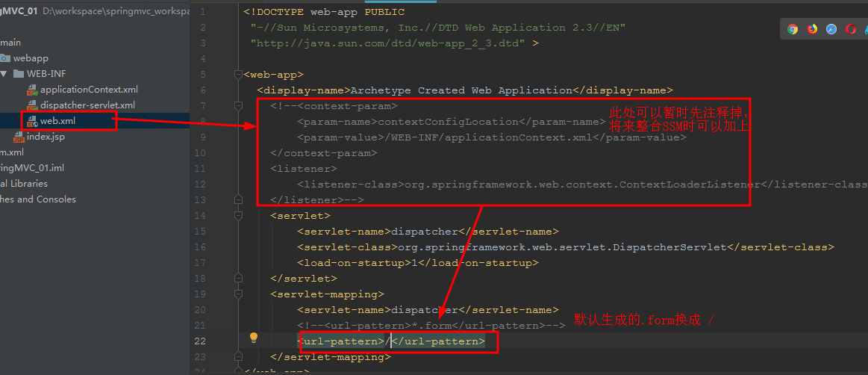868x375 pixels.
Task: Place cursor in url-pattern tag on line 22
Action: [343, 341]
